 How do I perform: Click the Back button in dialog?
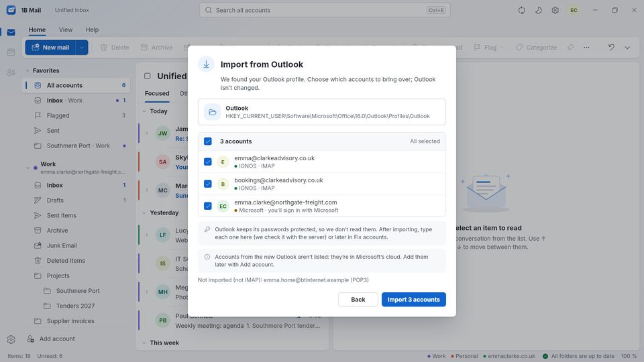pyautogui.click(x=358, y=300)
